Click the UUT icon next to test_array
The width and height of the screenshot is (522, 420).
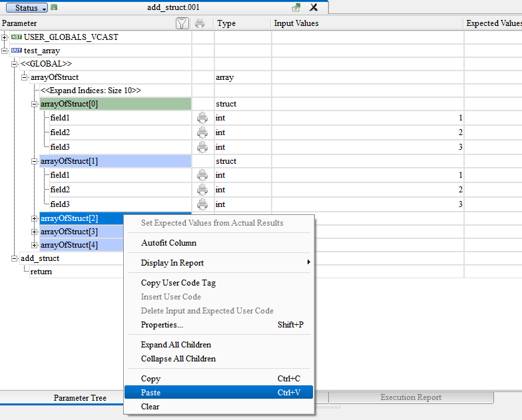click(17, 51)
